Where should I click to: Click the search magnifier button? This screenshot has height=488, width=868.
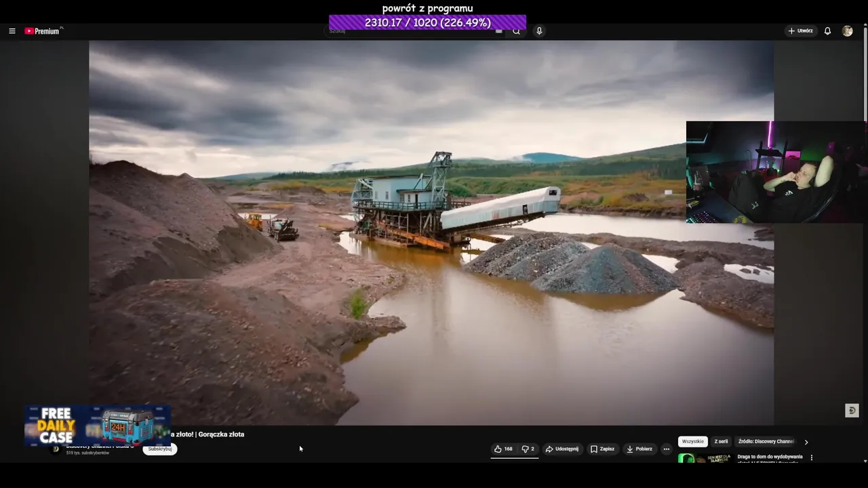(x=516, y=31)
